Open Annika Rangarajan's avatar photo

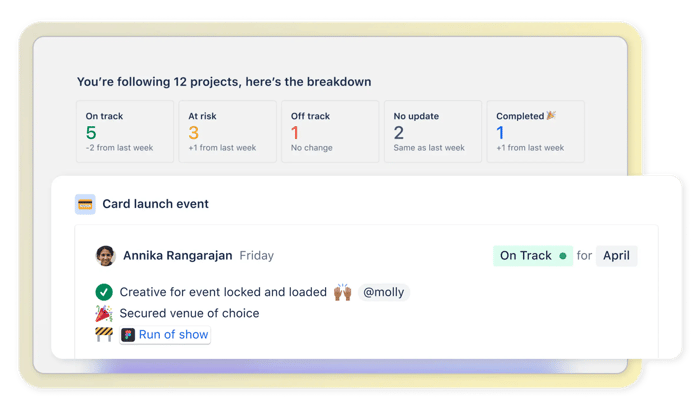click(106, 255)
